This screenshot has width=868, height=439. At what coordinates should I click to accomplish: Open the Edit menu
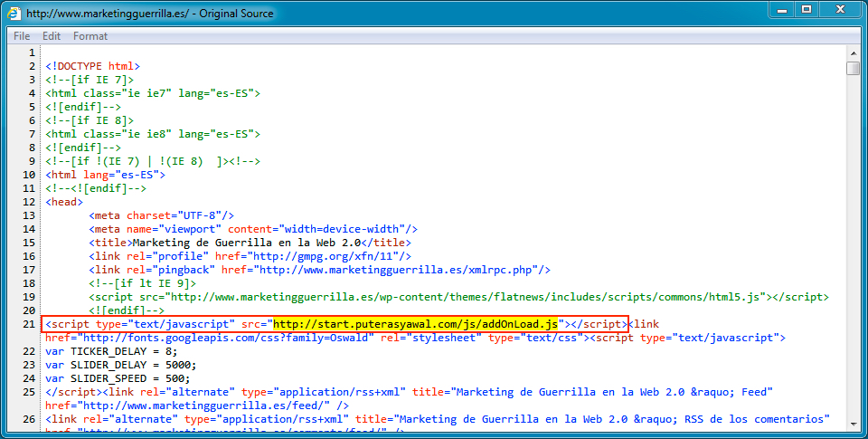[52, 36]
